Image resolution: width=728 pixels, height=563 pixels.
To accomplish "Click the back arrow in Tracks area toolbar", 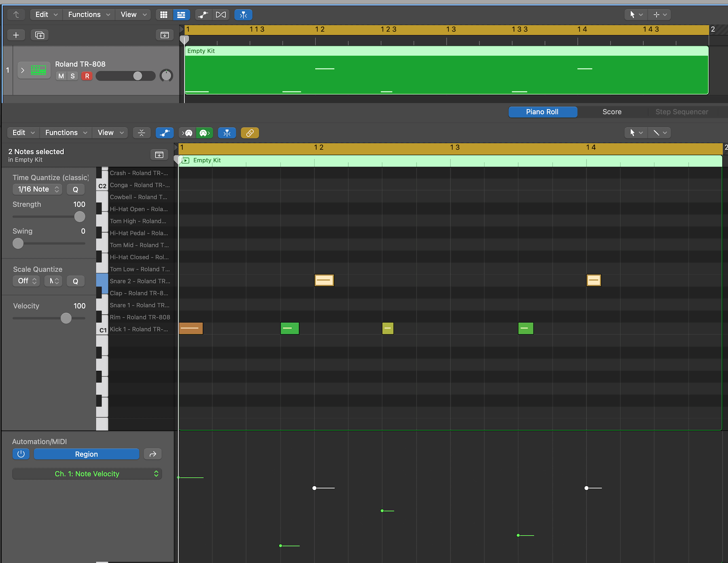I will [x=16, y=15].
